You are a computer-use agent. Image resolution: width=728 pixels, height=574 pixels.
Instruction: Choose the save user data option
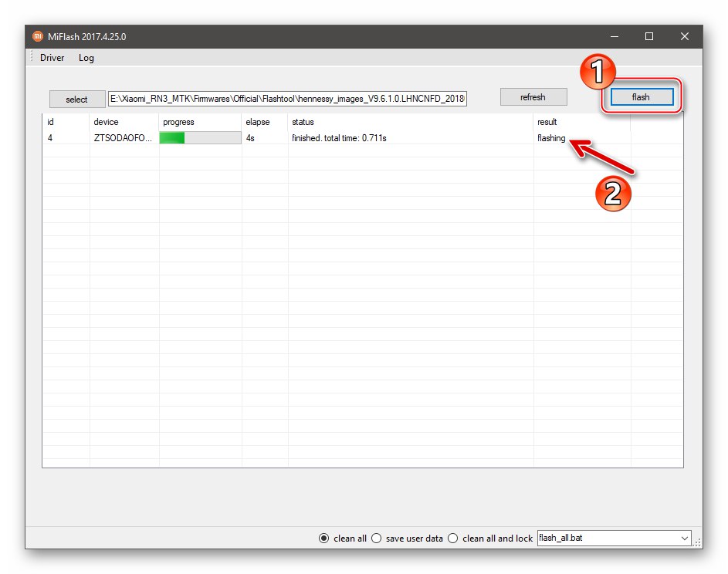click(407, 539)
